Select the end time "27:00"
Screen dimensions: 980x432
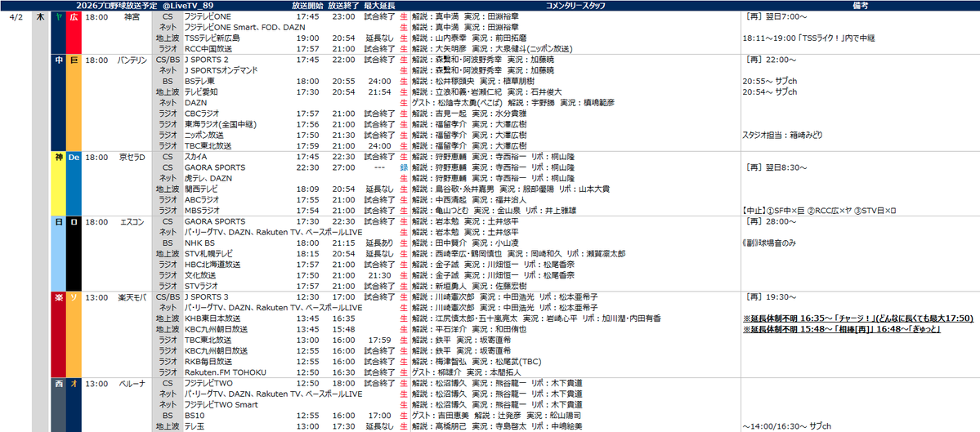pyautogui.click(x=343, y=167)
